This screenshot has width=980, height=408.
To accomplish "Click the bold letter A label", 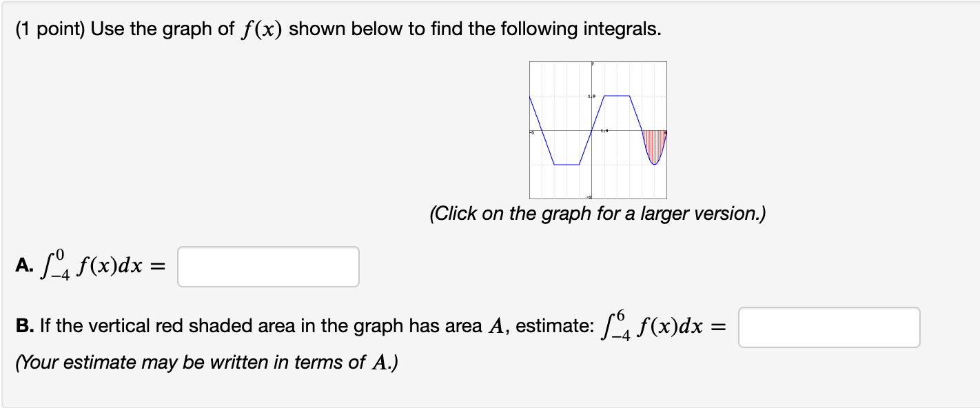I will 23,265.
